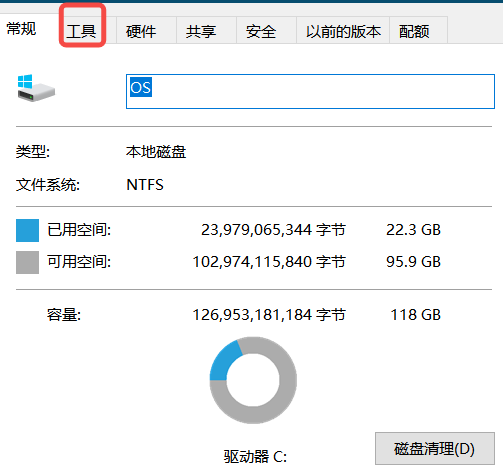Viewport: 503px width, 472px height.
Task: Click the 95.9 GB free space value
Action: [x=413, y=262]
